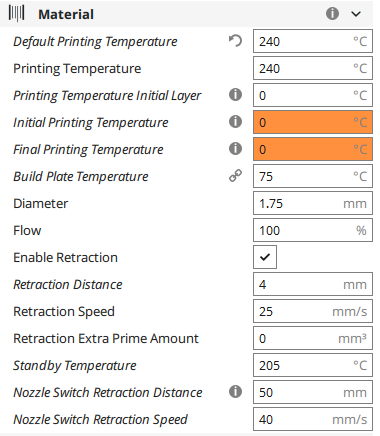This screenshot has width=380, height=436.
Task: Show info for Printing Temperature Initial Layer
Action: click(235, 95)
